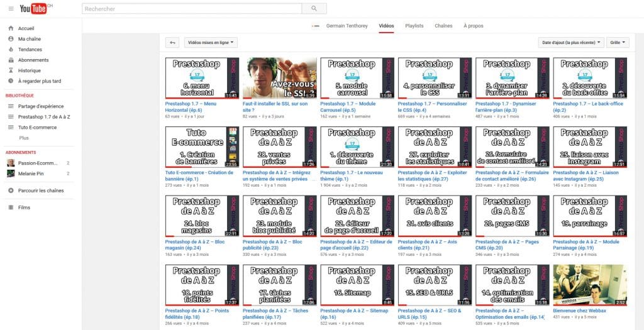The image size is (644, 330).
Task: Open the Webbax welcome video thumbnail
Action: tap(590, 285)
